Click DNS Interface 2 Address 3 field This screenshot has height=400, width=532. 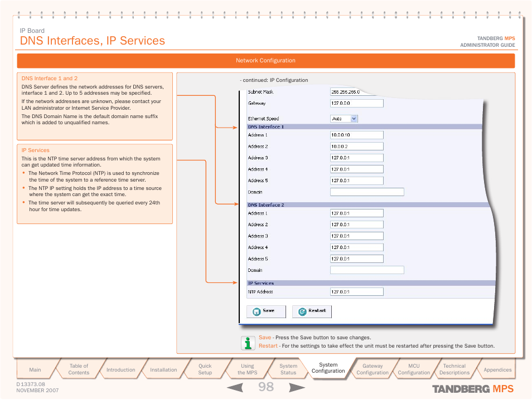point(356,236)
